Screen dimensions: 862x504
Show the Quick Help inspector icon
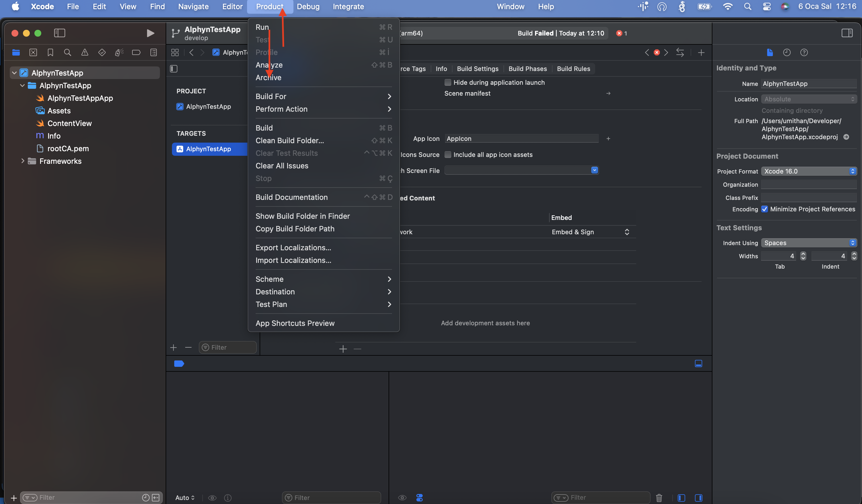(804, 52)
